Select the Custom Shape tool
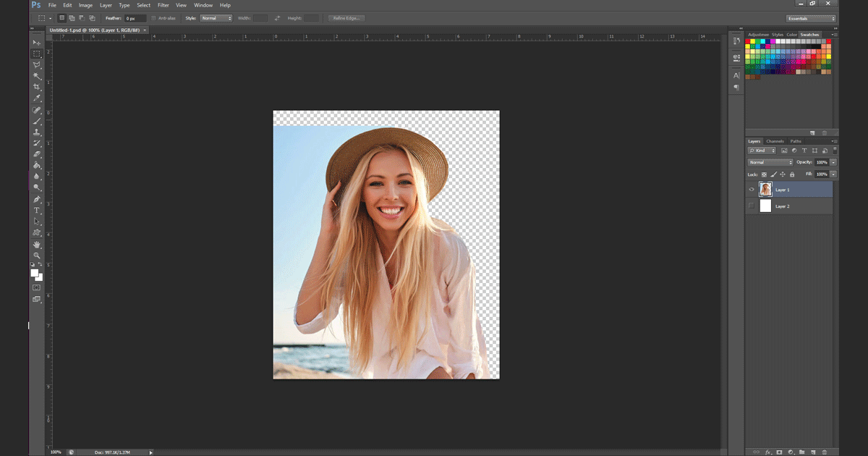868x456 pixels. (x=37, y=232)
